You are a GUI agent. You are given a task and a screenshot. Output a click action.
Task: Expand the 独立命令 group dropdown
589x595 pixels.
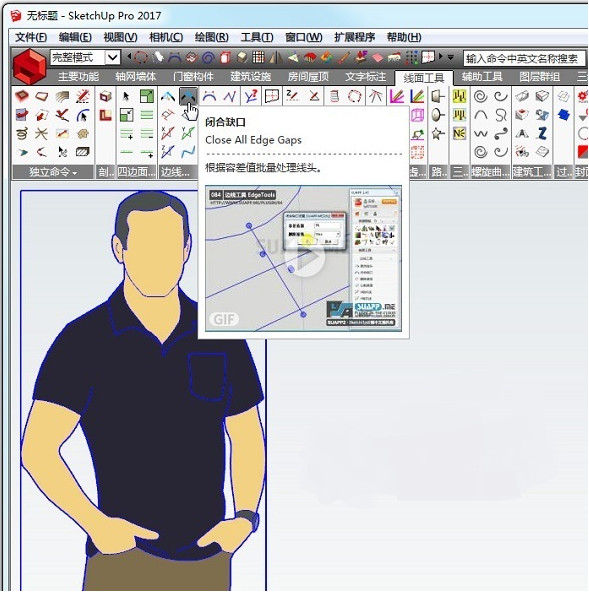53,172
